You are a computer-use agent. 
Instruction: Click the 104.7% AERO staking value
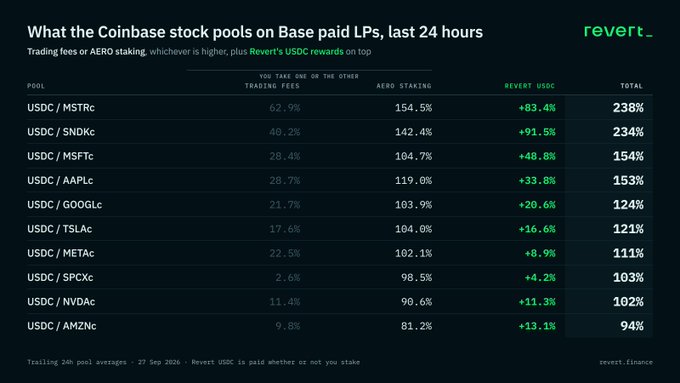tap(413, 156)
